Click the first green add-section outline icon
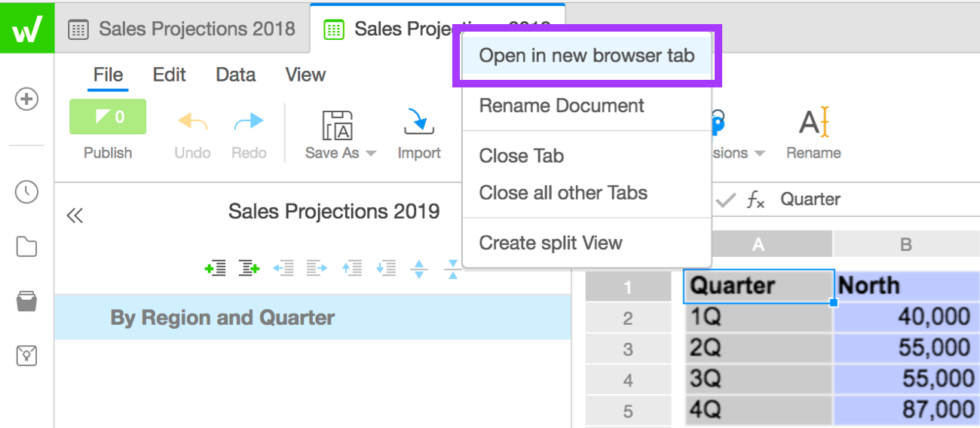This screenshot has height=428, width=980. (x=216, y=267)
